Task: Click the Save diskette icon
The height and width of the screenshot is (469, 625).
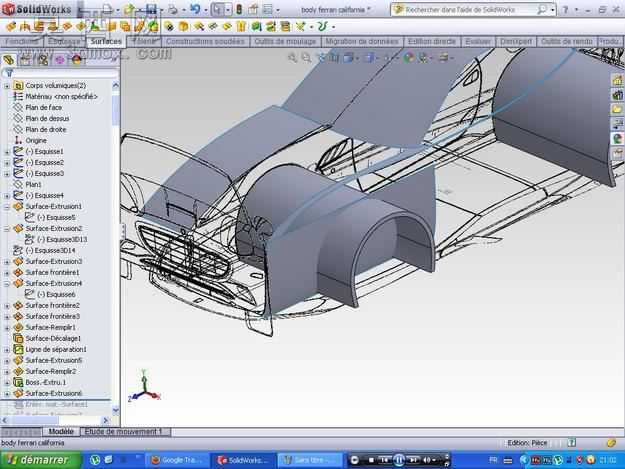Action: click(151, 9)
